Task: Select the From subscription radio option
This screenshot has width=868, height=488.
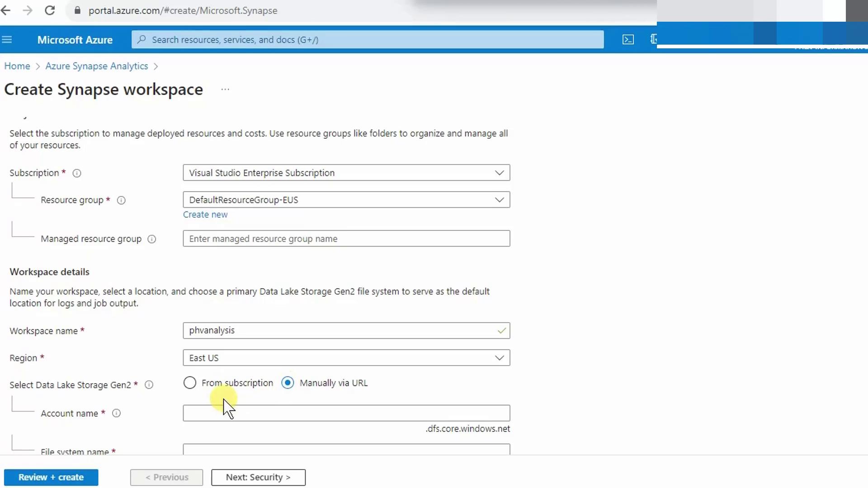Action: (x=190, y=383)
